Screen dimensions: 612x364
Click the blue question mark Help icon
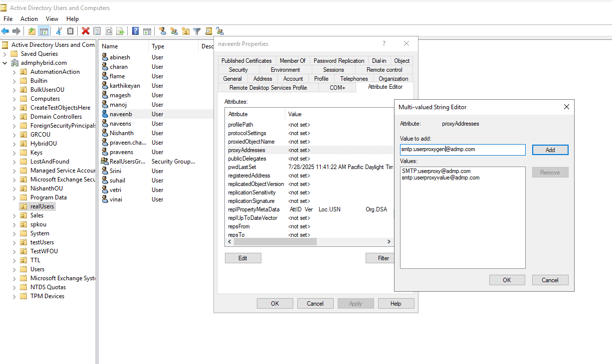pos(135,31)
